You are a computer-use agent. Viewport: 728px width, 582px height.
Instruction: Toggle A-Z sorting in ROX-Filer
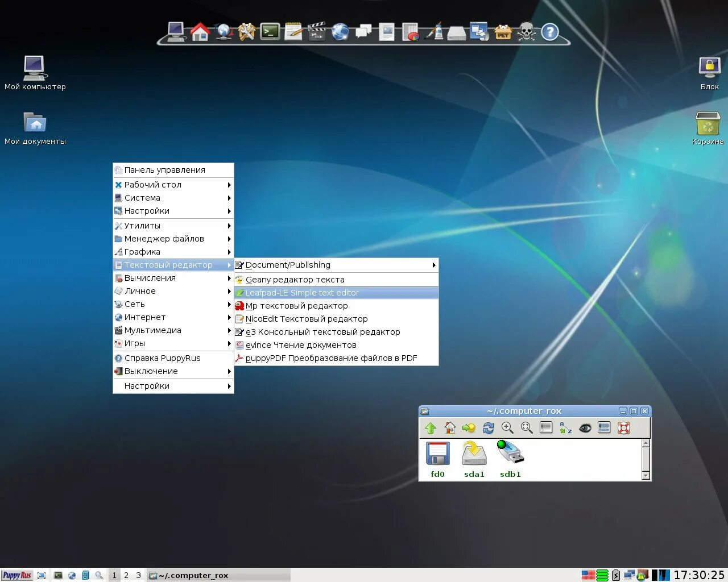(565, 427)
